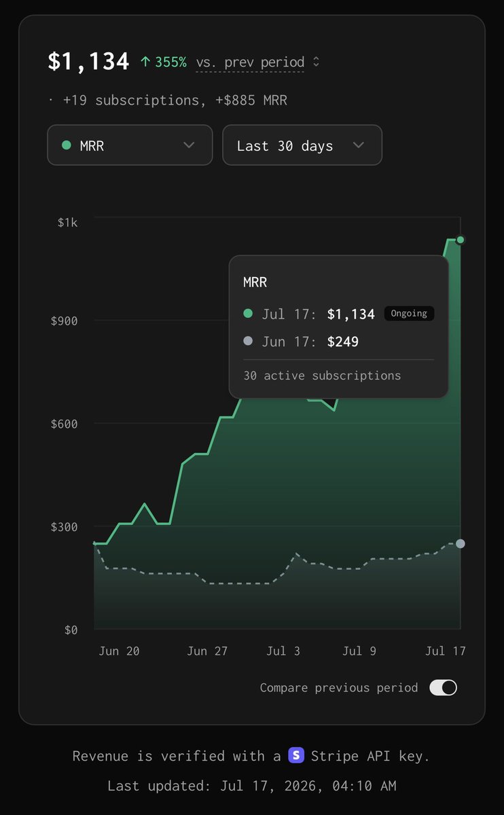Image resolution: width=504 pixels, height=815 pixels.
Task: Click the +19 subscriptions, +$885 MRR text
Action: pos(174,100)
